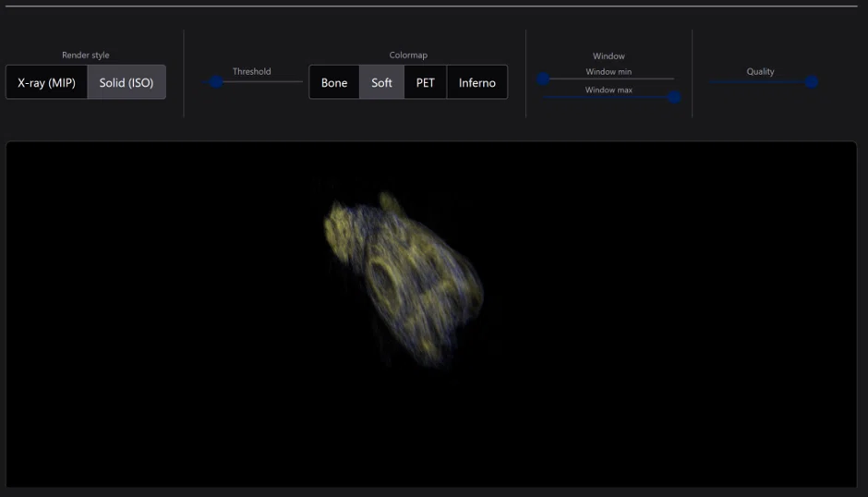
Task: Click the Threshold slider handle
Action: [216, 82]
